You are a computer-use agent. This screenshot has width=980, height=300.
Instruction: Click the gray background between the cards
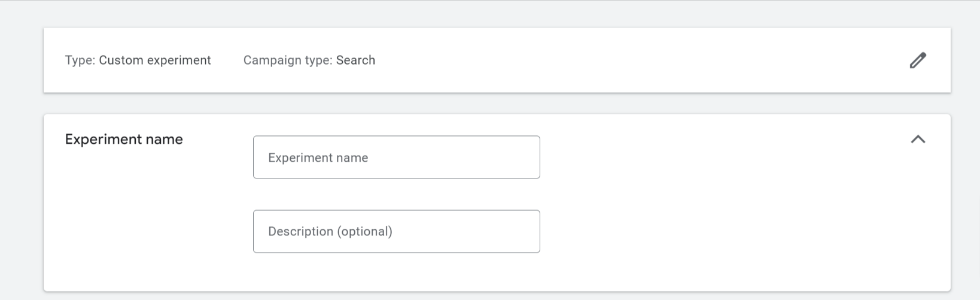(497, 104)
